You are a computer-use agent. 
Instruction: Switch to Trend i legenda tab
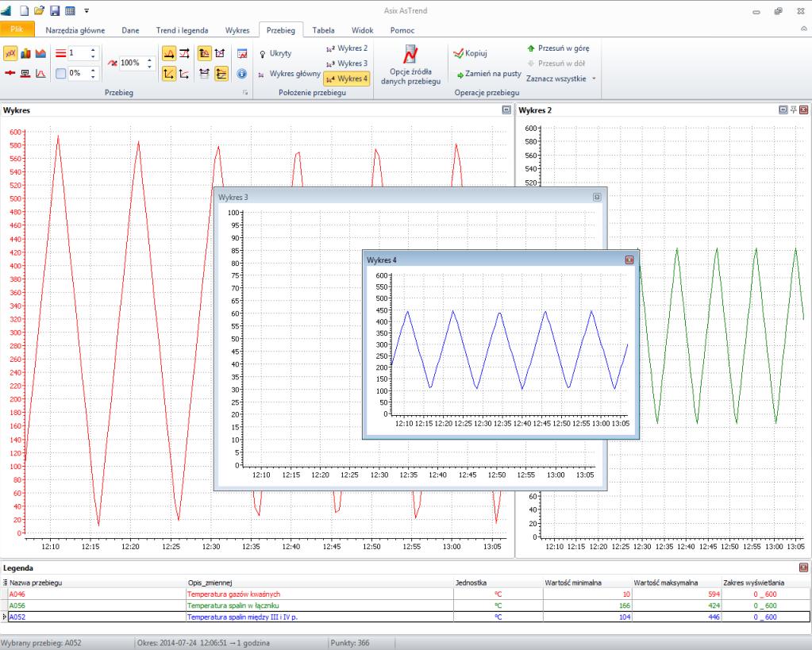coord(182,30)
